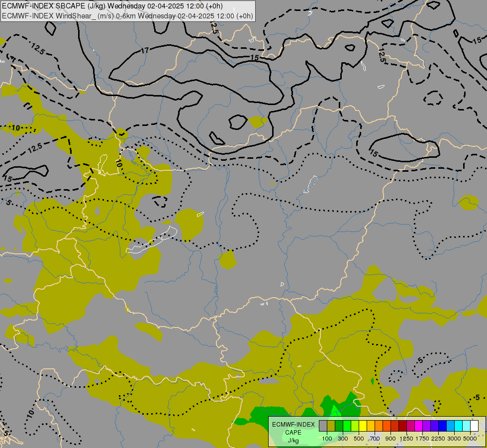Click the SBCAPE title line in header
487x448 pixels.
[x=112, y=6]
